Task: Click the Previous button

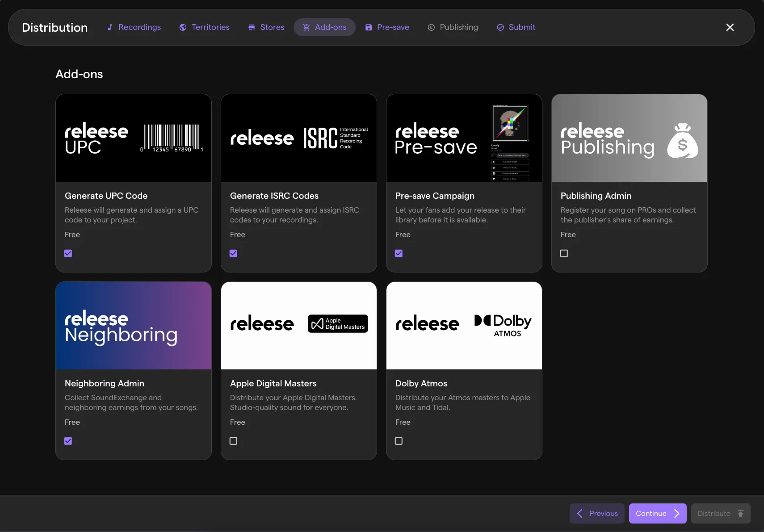Action: tap(597, 514)
